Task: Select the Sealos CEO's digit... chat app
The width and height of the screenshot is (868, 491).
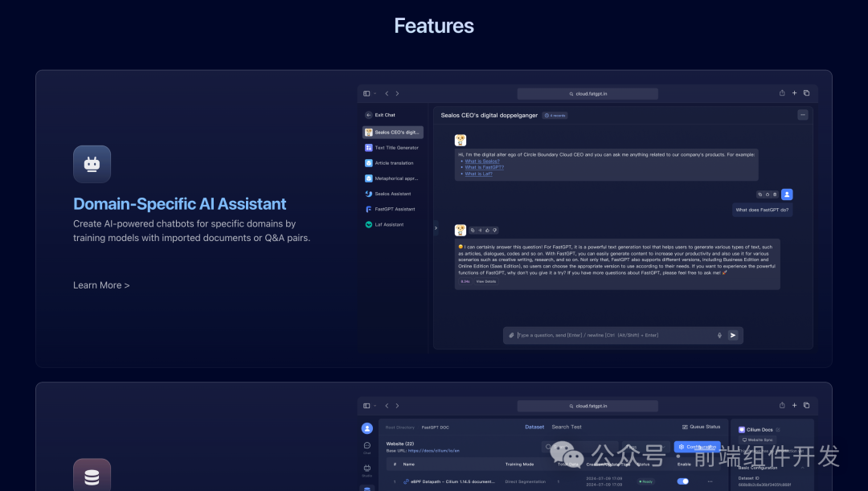Action: coord(393,133)
